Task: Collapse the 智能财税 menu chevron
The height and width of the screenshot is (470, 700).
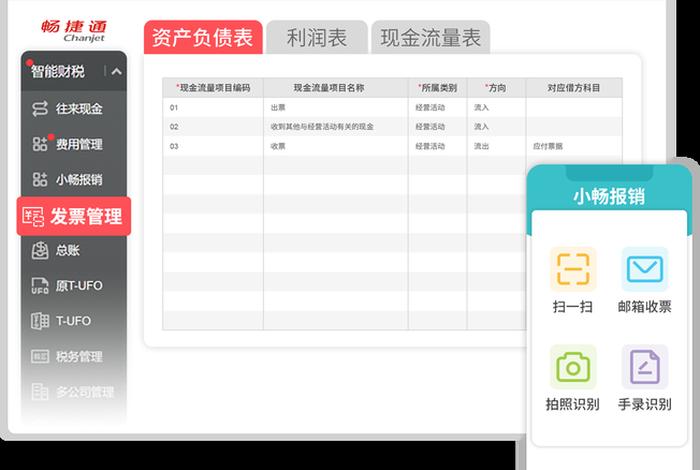Action: coord(117,71)
